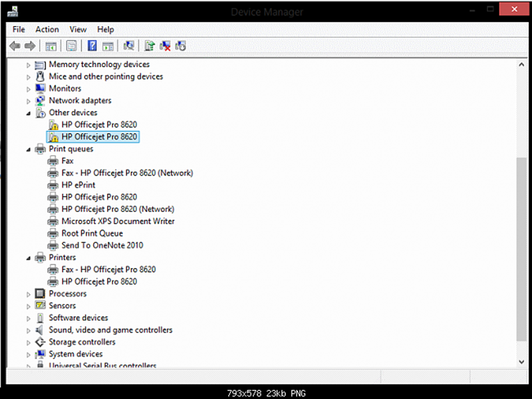Select HP Officejet Pro 8620 under Print queues
532x399 pixels.
point(99,197)
